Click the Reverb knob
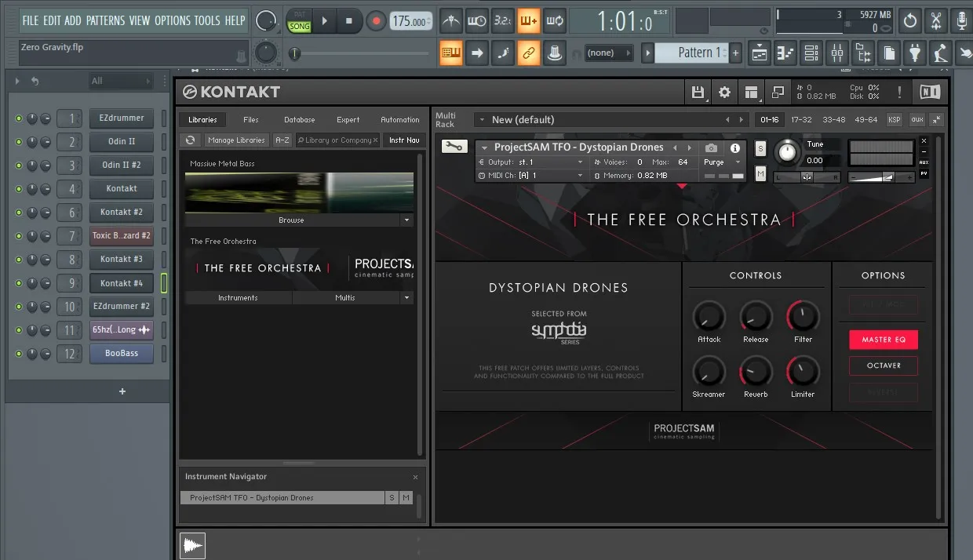The height and width of the screenshot is (560, 973). click(x=756, y=371)
